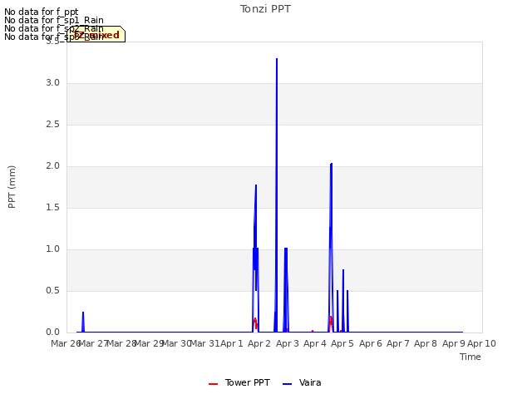
Task: Click the 'No data for f_sp1_Rain' message
Action: click(54, 20)
